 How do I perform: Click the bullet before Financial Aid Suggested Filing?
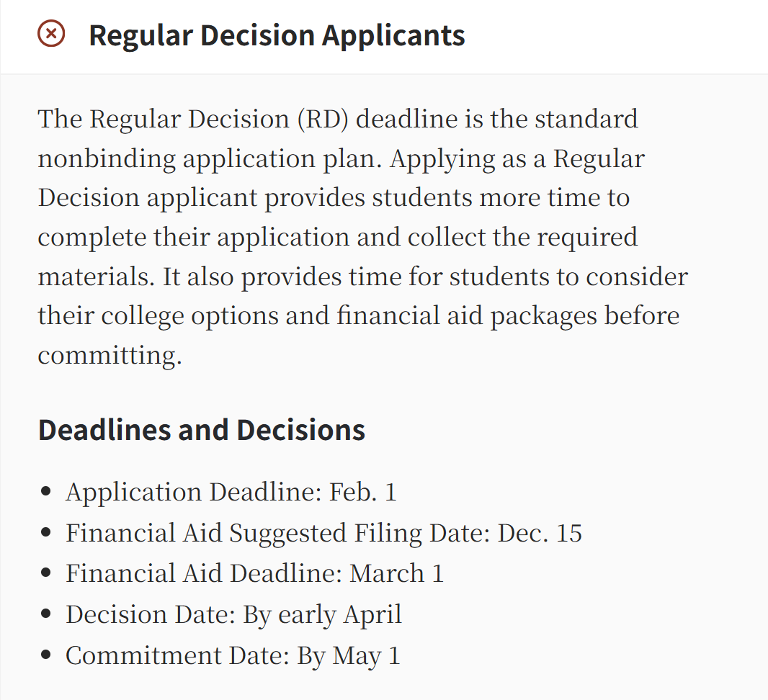pyautogui.click(x=46, y=532)
